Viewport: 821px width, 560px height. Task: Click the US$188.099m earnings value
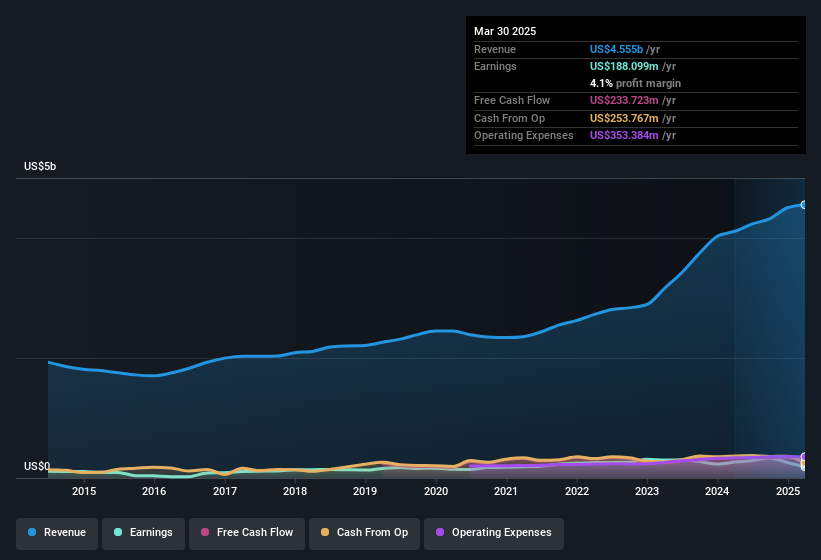624,66
